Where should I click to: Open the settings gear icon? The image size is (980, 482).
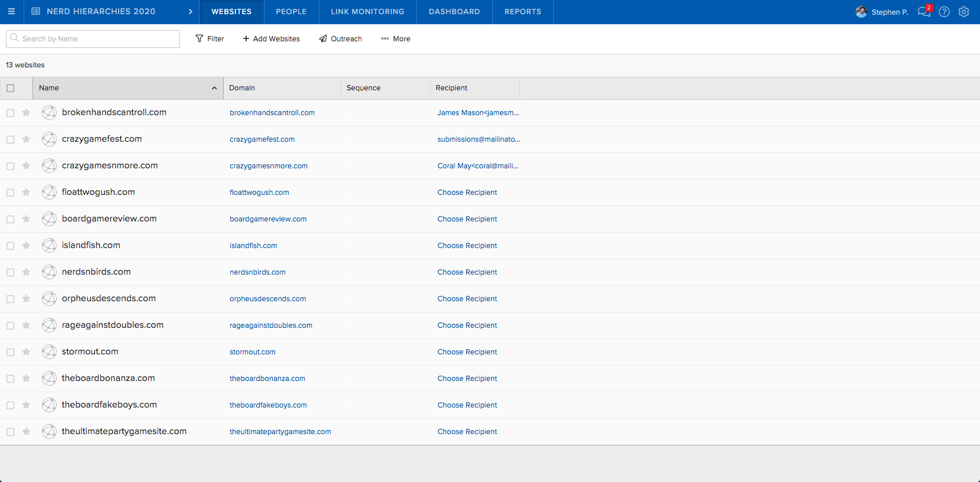(x=963, y=12)
